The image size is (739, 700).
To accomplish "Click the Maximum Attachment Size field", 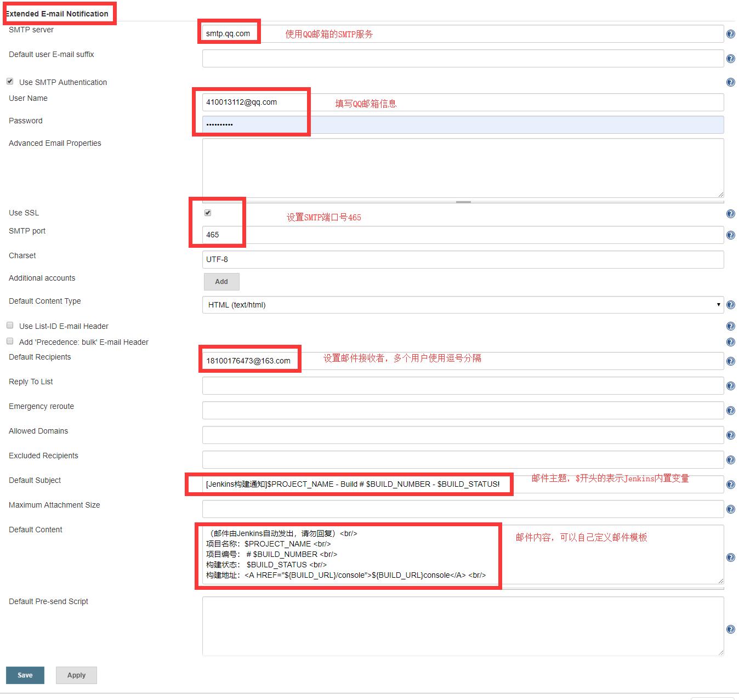I will point(463,509).
